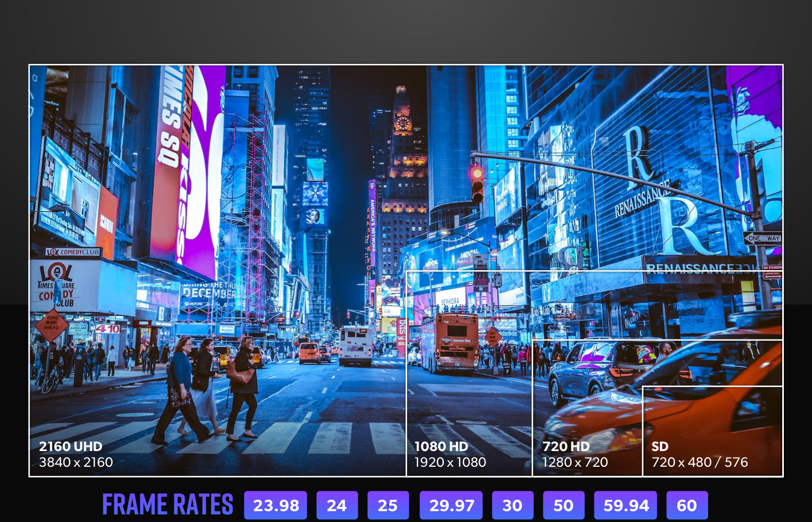Click the orange double-decker bus
This screenshot has height=522, width=812.
pyautogui.click(x=449, y=343)
